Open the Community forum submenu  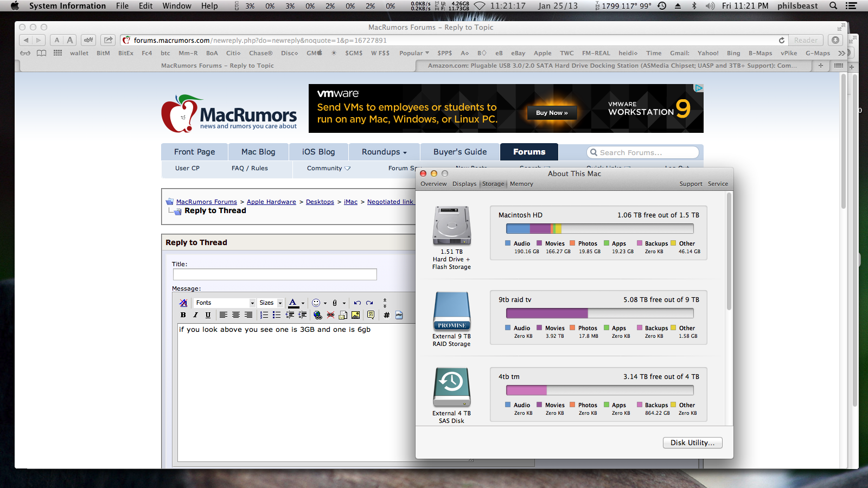pyautogui.click(x=329, y=168)
